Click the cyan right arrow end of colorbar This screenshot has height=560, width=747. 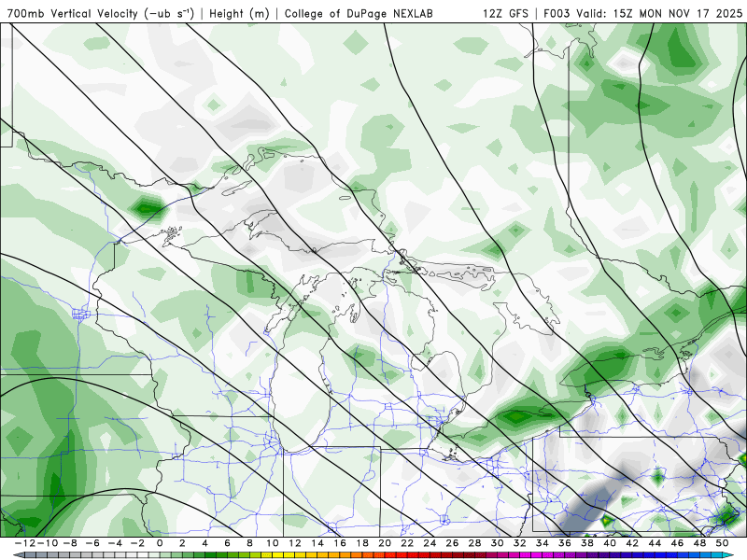coord(728,555)
